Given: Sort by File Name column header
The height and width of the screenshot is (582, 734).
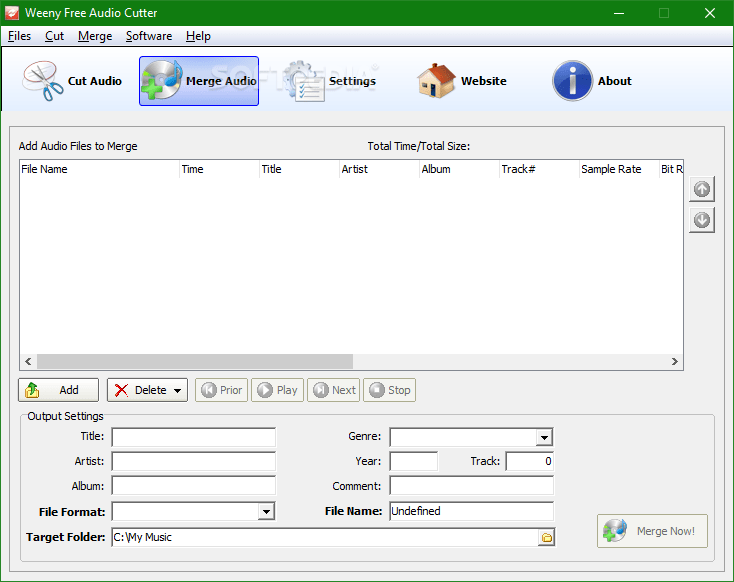Looking at the screenshot, I should click(100, 169).
